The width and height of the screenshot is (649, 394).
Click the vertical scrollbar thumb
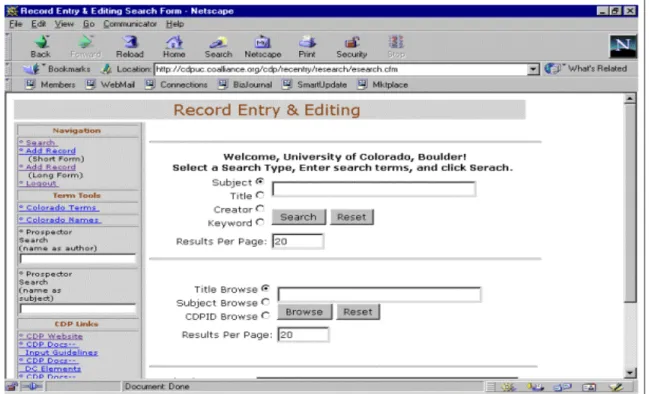[630, 203]
